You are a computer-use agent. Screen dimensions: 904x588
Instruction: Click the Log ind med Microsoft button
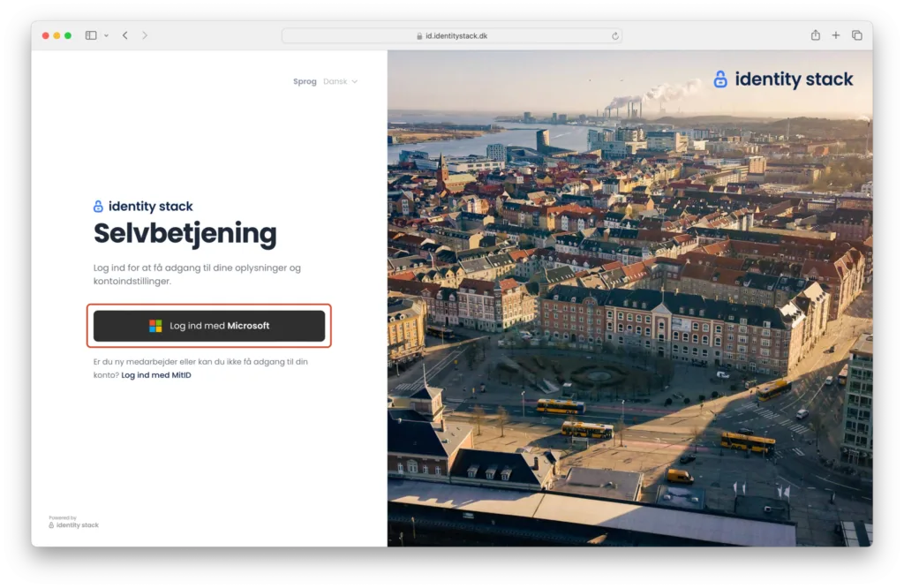208,326
